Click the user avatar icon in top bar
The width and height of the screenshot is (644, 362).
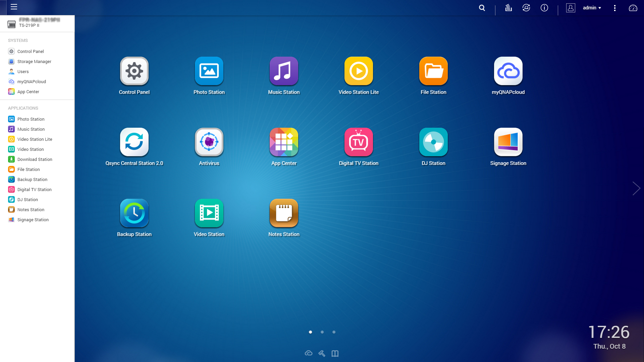(x=571, y=8)
